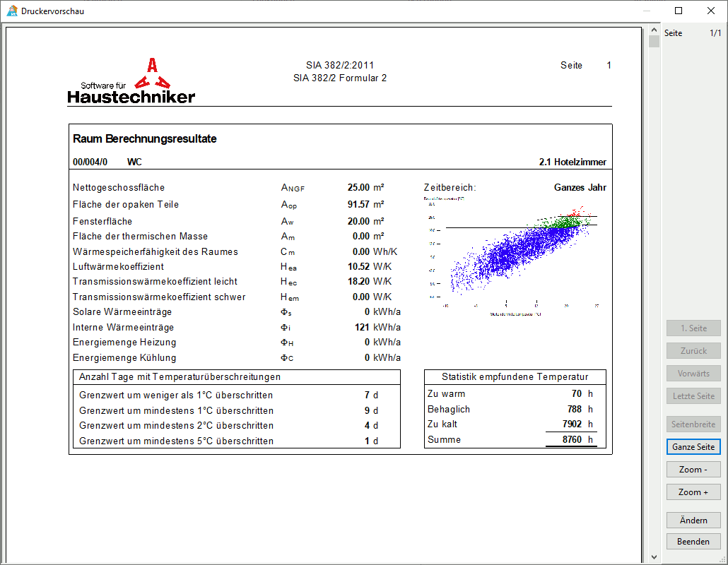Click the vertical scrollbar thumb
728x565 pixels.
click(x=654, y=41)
